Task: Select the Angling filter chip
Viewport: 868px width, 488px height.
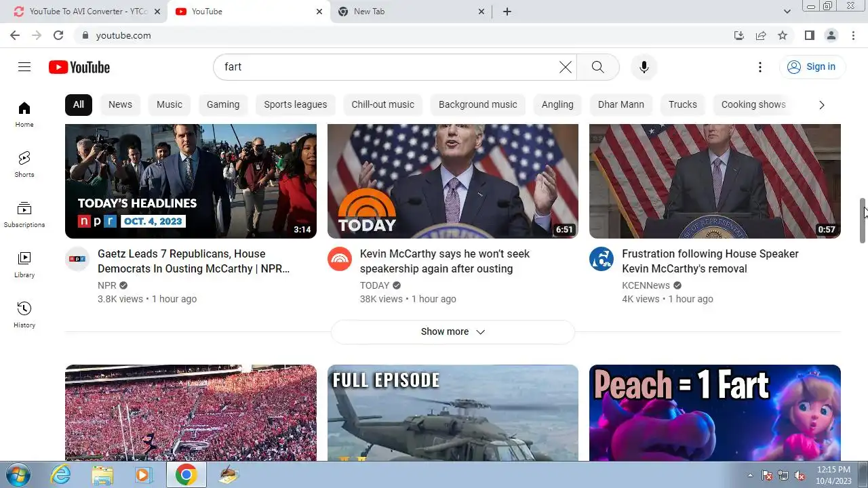Action: tap(557, 104)
